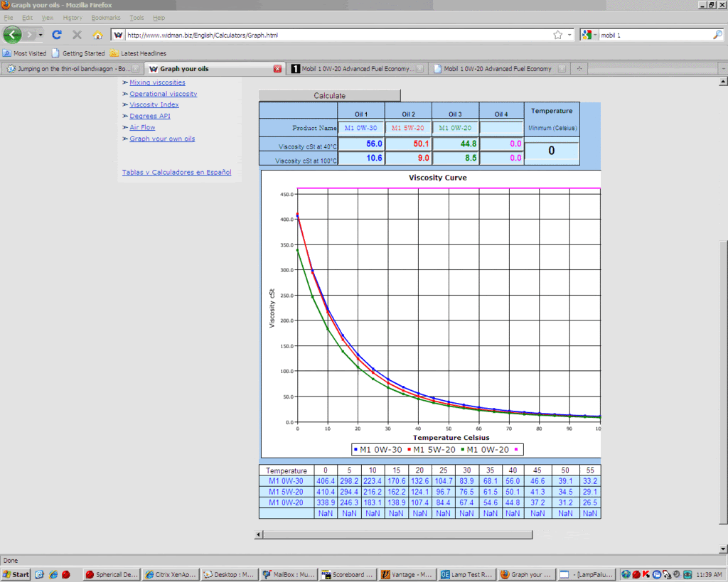
Task: Open the 'Viscosity Index' link
Action: tap(154, 105)
